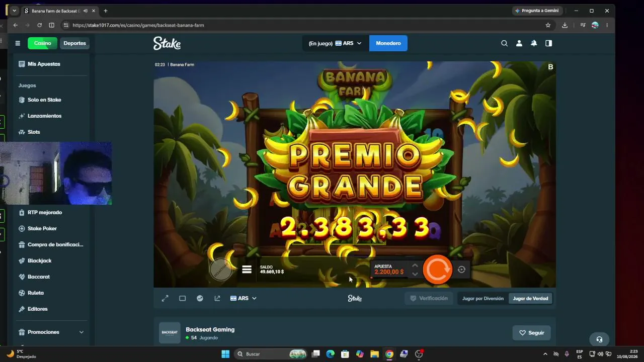Enter fullscreen mode for the game
The height and width of the screenshot is (362, 644).
[x=165, y=298]
